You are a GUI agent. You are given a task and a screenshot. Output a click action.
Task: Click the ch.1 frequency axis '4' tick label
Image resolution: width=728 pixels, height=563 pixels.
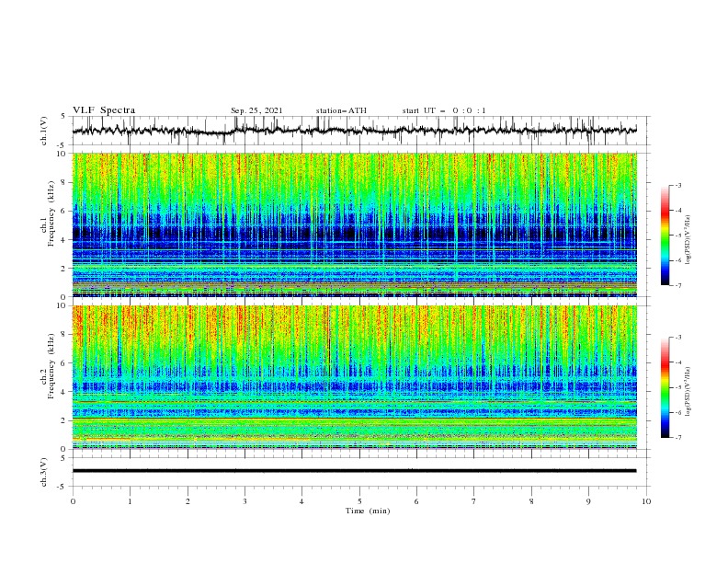click(x=64, y=240)
